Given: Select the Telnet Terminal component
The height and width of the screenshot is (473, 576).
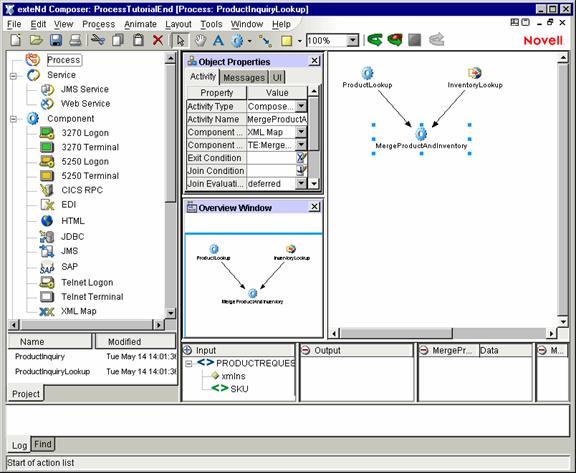Looking at the screenshot, I should pyautogui.click(x=92, y=297).
